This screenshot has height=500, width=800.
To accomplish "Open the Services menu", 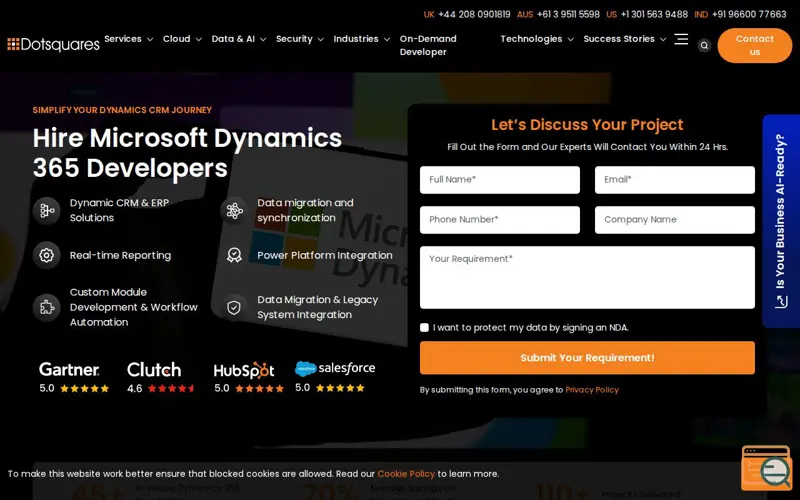I will pos(123,39).
